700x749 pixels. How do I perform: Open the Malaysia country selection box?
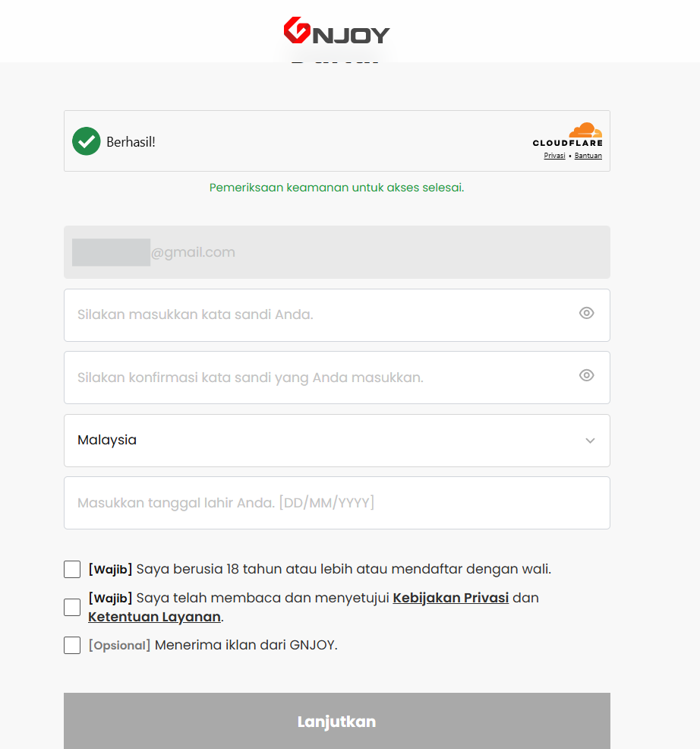(x=337, y=441)
